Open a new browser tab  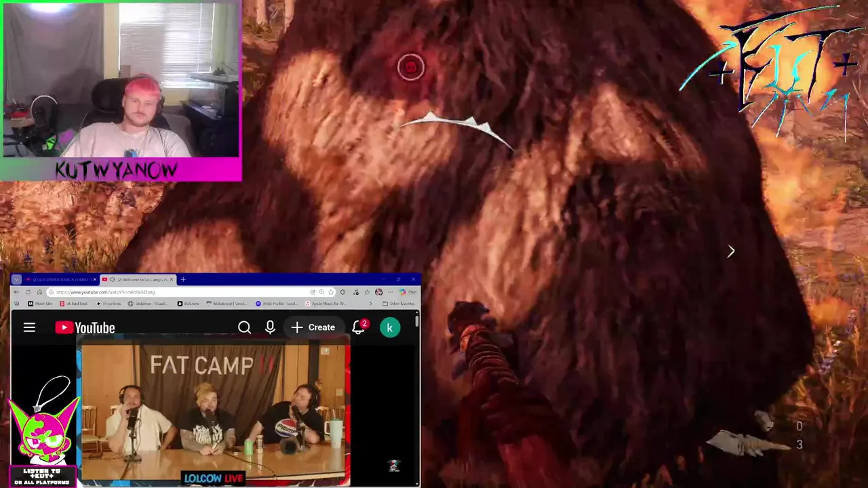[183, 279]
